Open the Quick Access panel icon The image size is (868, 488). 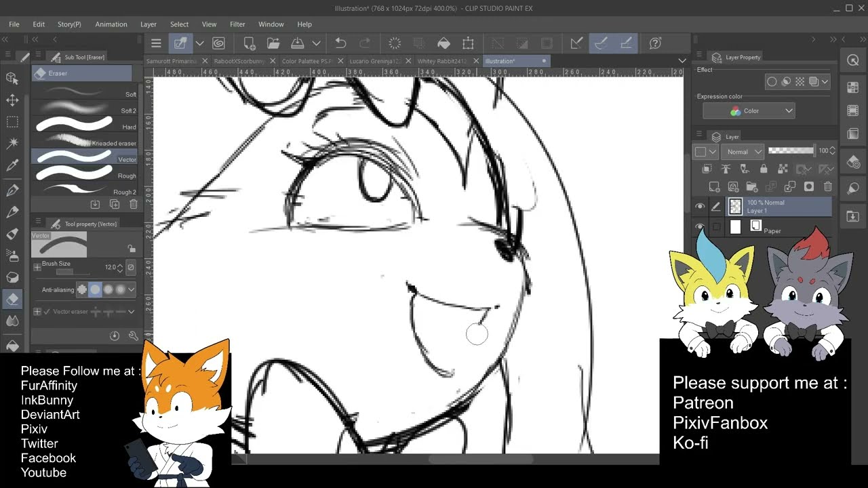pos(853,60)
